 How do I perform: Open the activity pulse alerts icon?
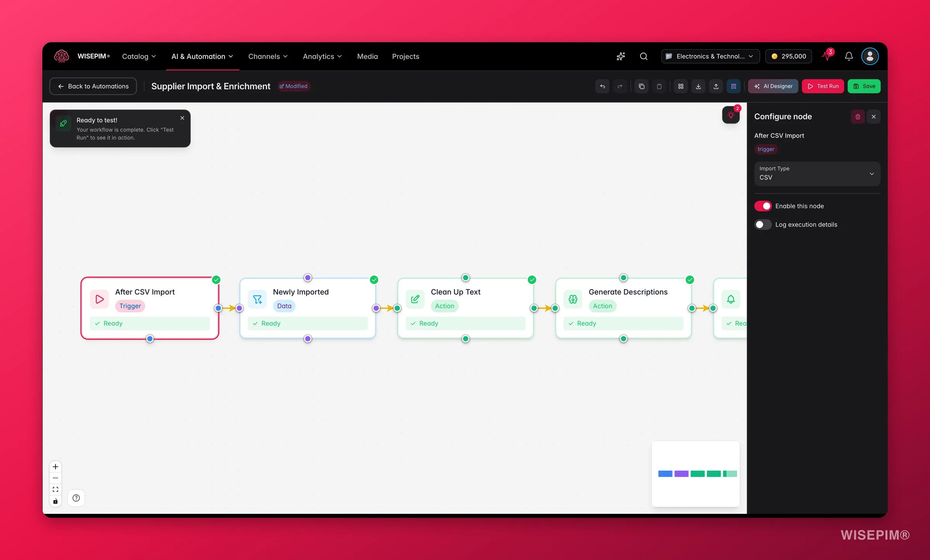[x=827, y=56]
